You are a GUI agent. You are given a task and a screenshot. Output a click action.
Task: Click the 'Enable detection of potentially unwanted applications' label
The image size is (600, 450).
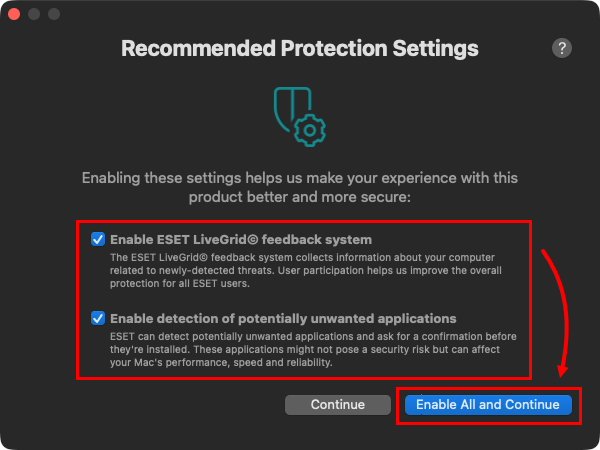pos(283,319)
